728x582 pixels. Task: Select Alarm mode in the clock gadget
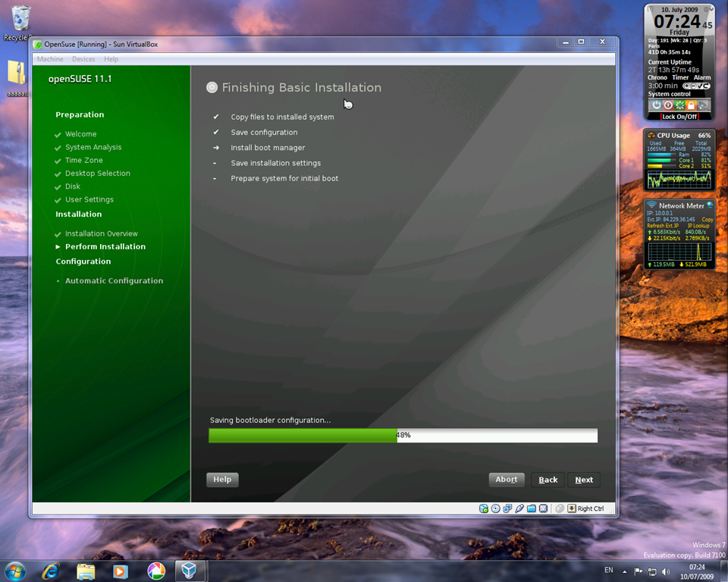pyautogui.click(x=702, y=77)
